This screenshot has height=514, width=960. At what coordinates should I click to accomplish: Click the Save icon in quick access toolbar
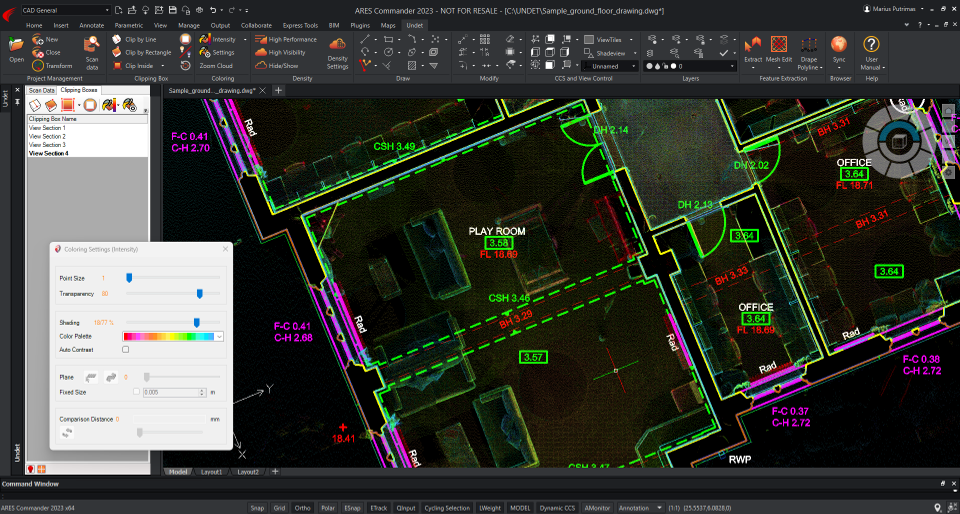[173, 10]
